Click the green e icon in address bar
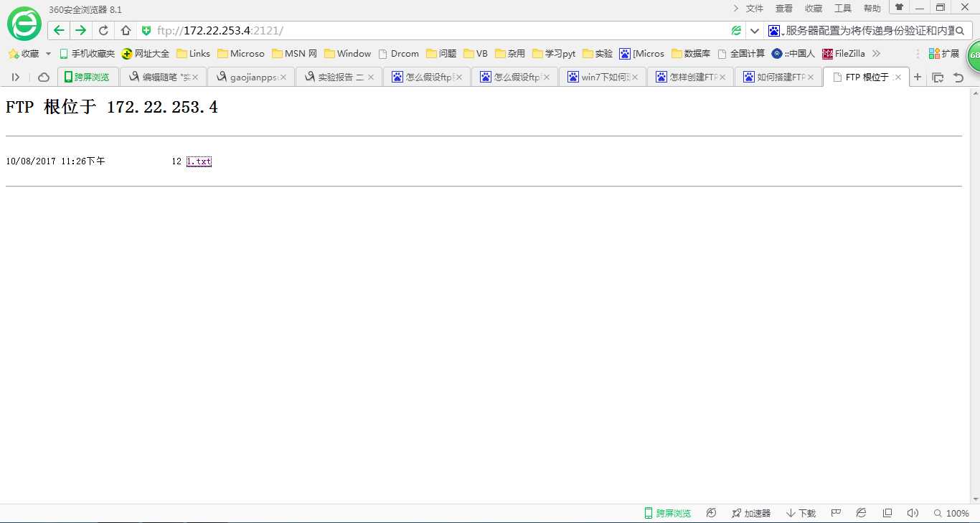Image resolution: width=980 pixels, height=523 pixels. point(736,30)
